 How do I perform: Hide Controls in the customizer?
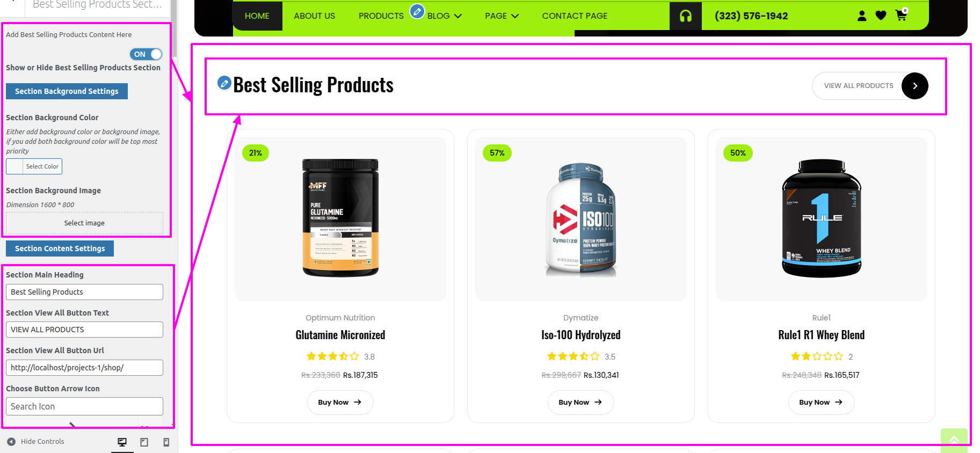35,441
